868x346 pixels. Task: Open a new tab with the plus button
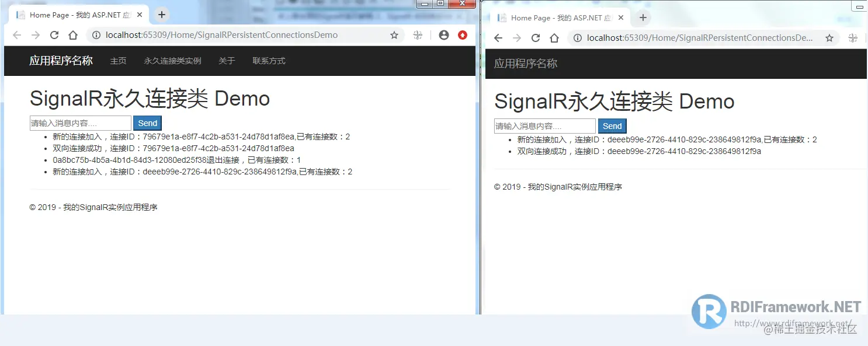tap(162, 14)
